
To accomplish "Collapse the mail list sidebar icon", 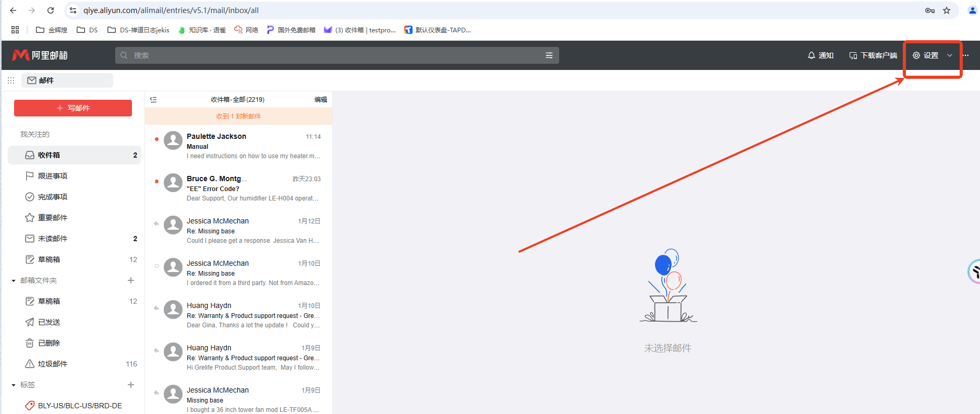I will point(153,100).
